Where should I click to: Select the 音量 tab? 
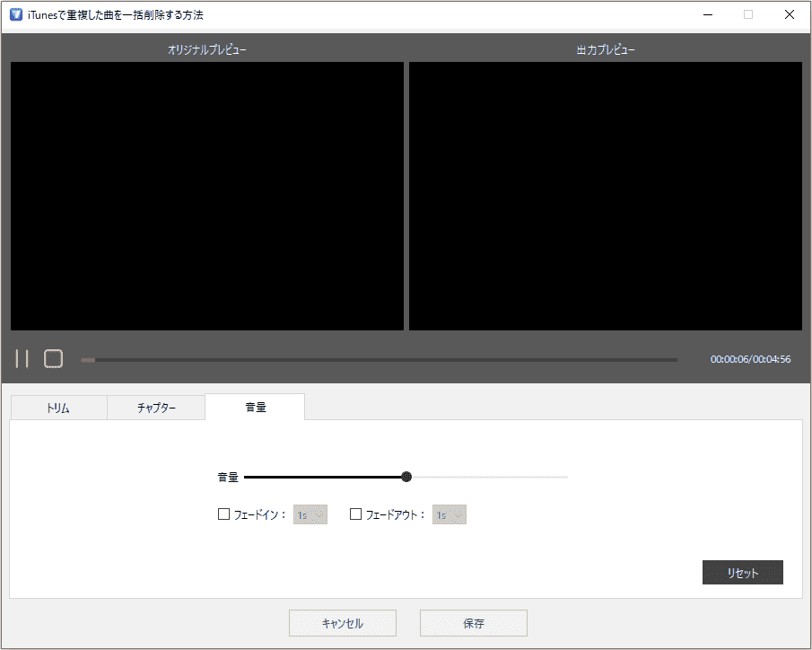point(255,407)
